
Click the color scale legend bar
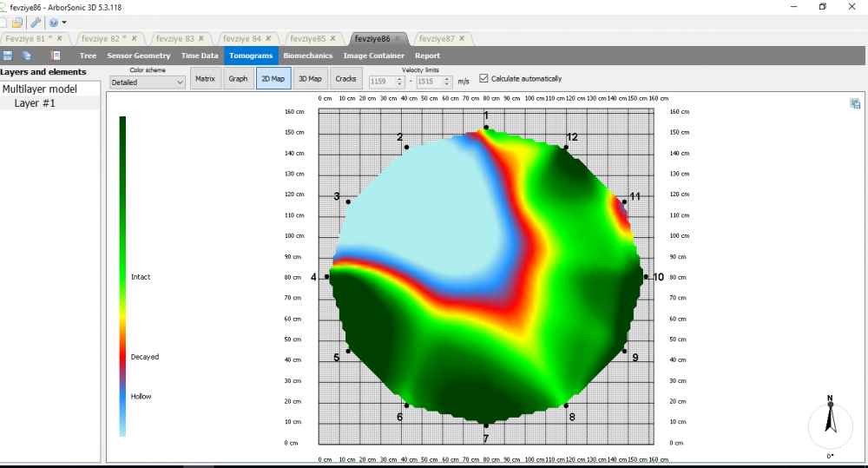[x=123, y=275]
